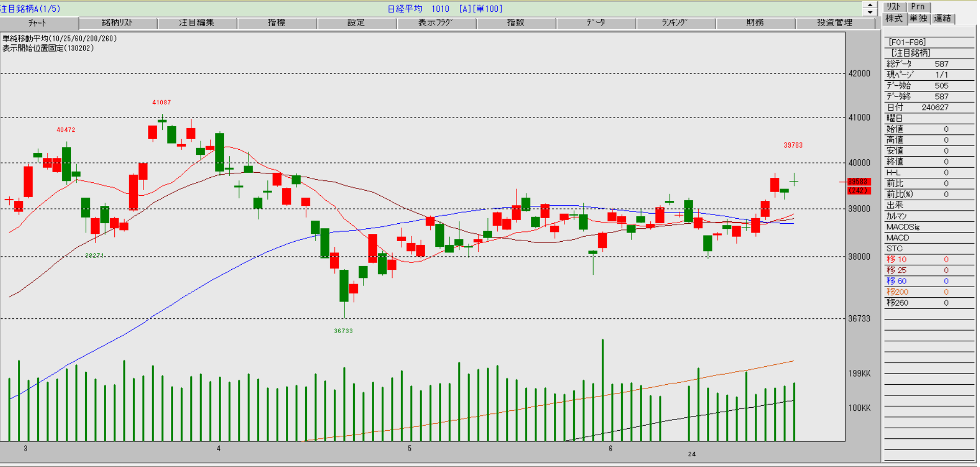
Task: Select the 現ページ 1/1 row
Action: coord(929,75)
